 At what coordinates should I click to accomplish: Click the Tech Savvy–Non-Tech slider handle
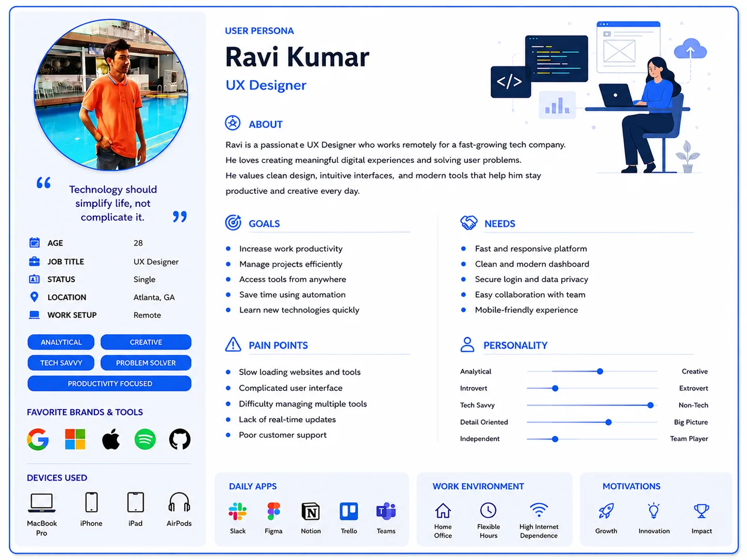(x=651, y=405)
